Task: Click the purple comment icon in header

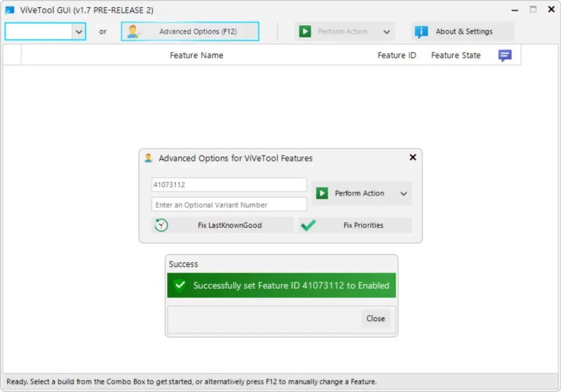Action: (x=505, y=55)
